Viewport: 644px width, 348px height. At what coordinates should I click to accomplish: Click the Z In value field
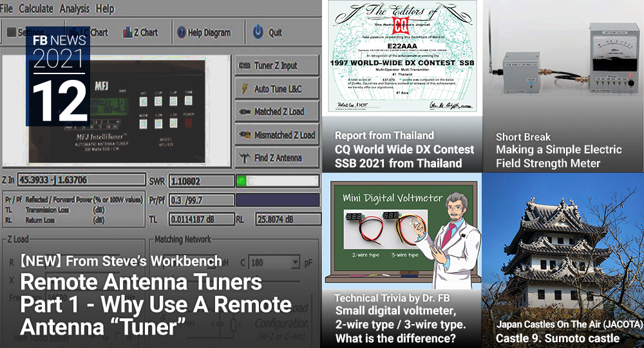point(81,180)
